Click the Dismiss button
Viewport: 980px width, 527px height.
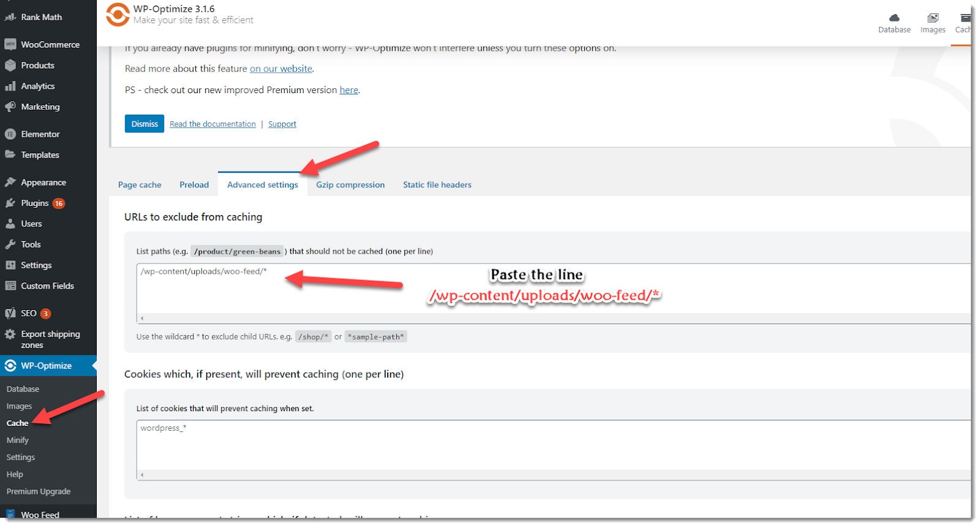[145, 124]
